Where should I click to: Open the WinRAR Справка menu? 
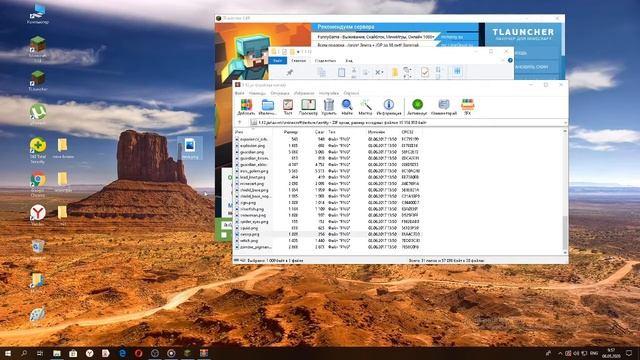pos(351,93)
